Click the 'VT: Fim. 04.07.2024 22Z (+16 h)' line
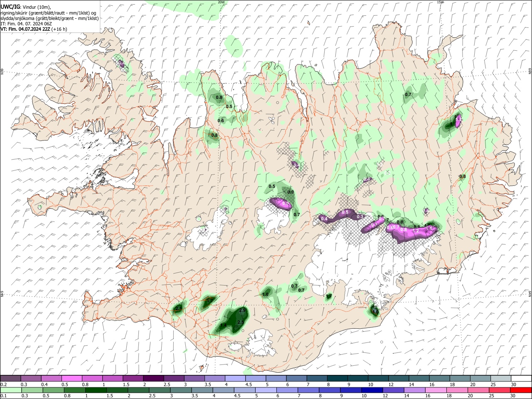The image size is (532, 399). tap(34, 29)
